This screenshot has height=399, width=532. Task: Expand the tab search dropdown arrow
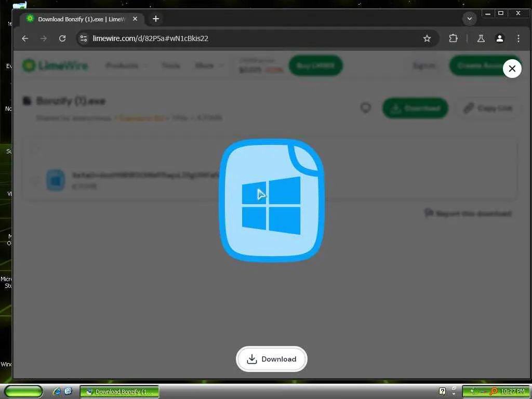coord(470,19)
